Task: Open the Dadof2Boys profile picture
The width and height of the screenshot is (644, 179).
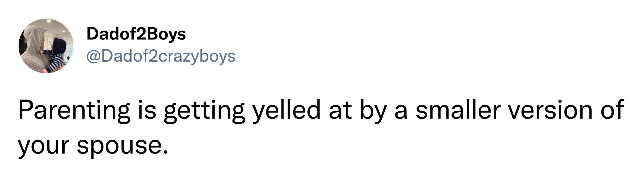Action: pos(46,46)
